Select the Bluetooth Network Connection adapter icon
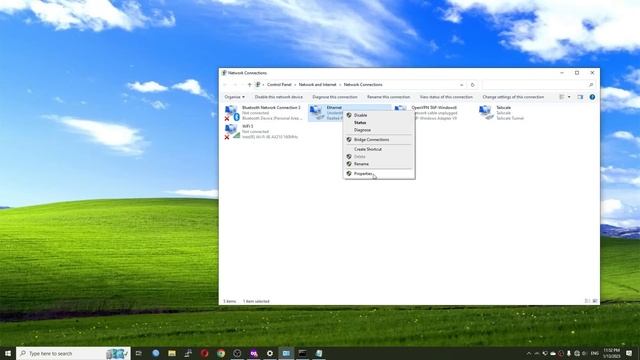Viewport: 640px width, 360px height. coord(231,113)
